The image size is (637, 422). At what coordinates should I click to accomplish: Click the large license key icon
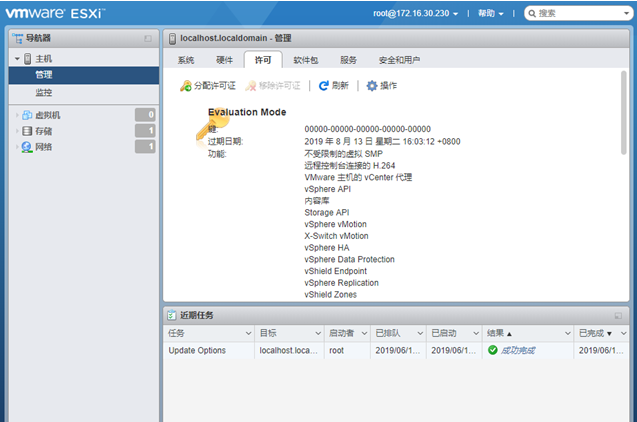click(x=211, y=124)
